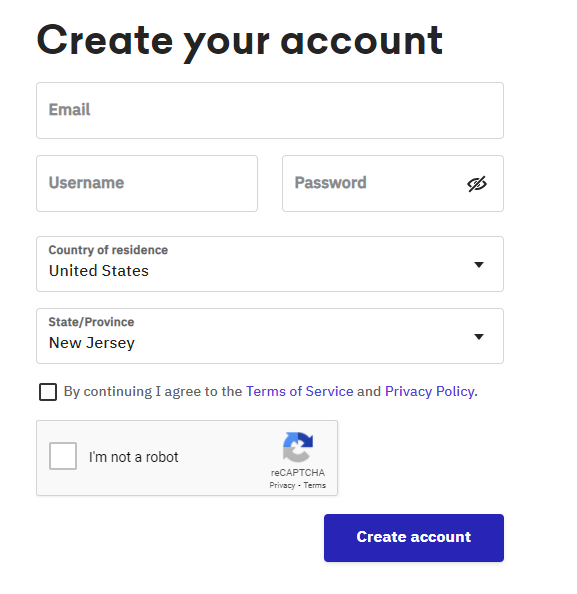This screenshot has height=594, width=577.
Task: Click the I'm not a robot label
Action: 133,457
